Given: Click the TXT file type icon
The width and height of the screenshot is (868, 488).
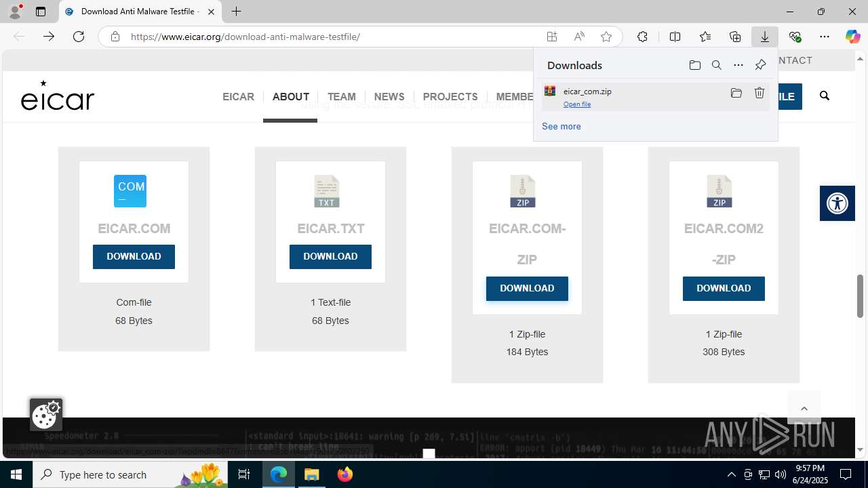Looking at the screenshot, I should (x=327, y=191).
